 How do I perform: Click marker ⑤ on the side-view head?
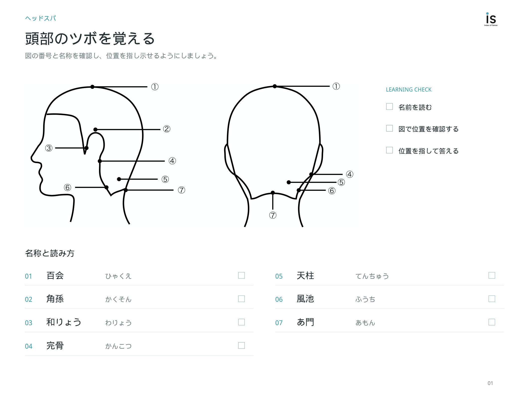tap(165, 179)
